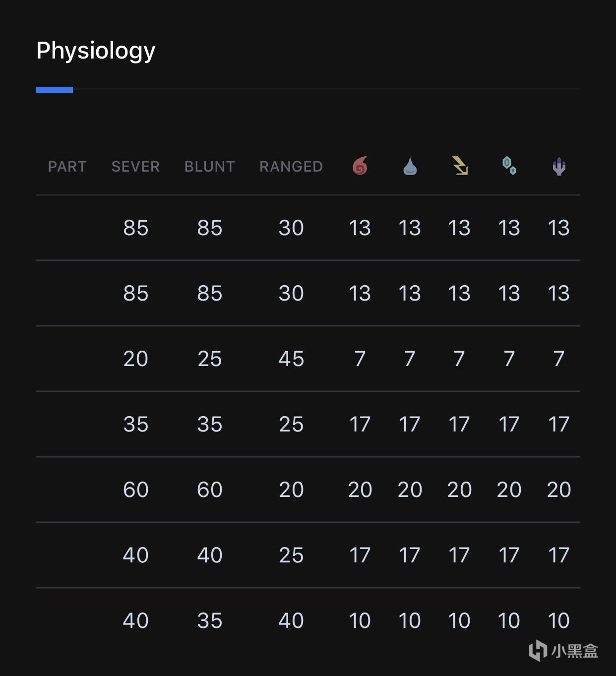Click the water droplet element icon
Screen dimensions: 616x676
(410, 166)
